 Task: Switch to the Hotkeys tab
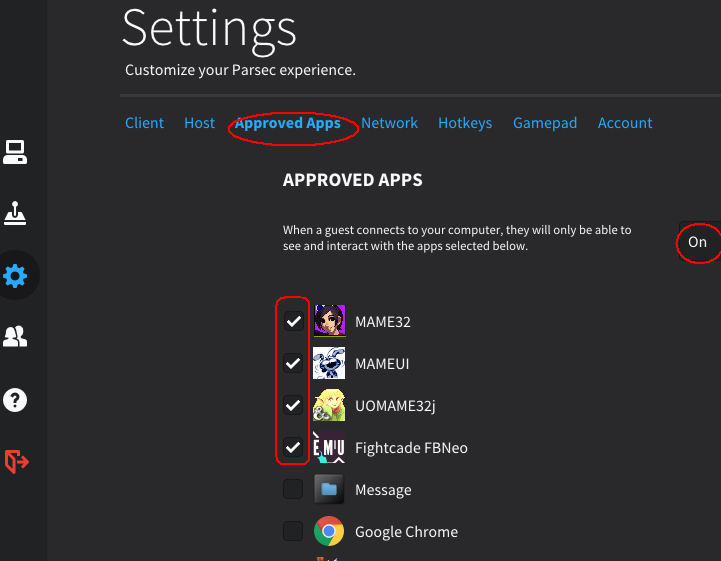coord(465,123)
